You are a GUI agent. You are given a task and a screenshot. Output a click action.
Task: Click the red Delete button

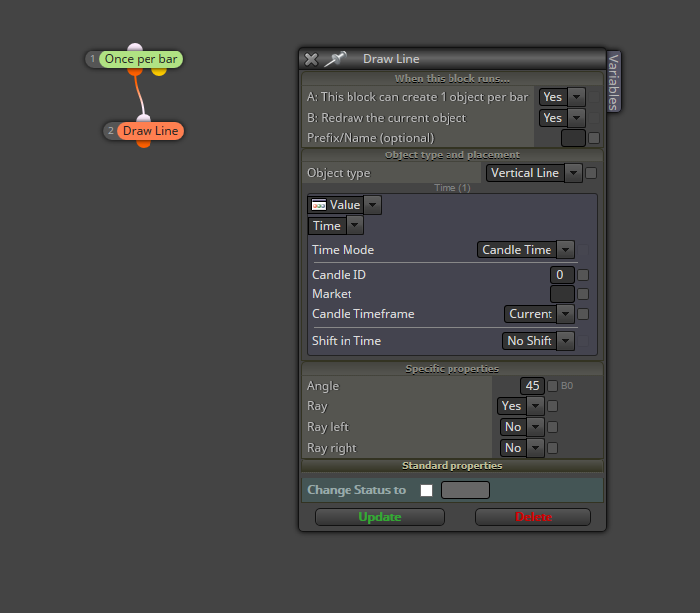click(533, 517)
